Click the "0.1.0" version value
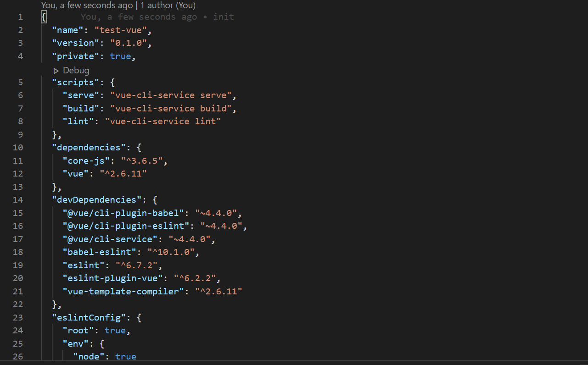 click(129, 43)
